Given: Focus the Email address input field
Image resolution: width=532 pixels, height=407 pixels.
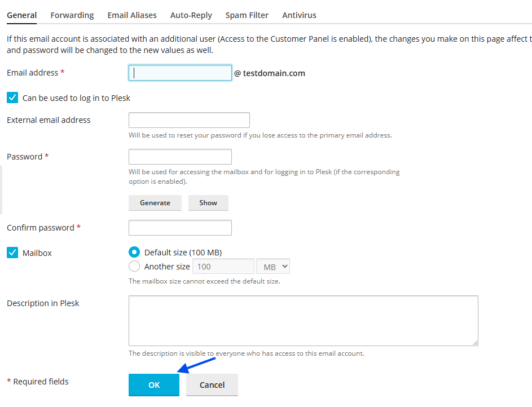Looking at the screenshot, I should pos(180,73).
